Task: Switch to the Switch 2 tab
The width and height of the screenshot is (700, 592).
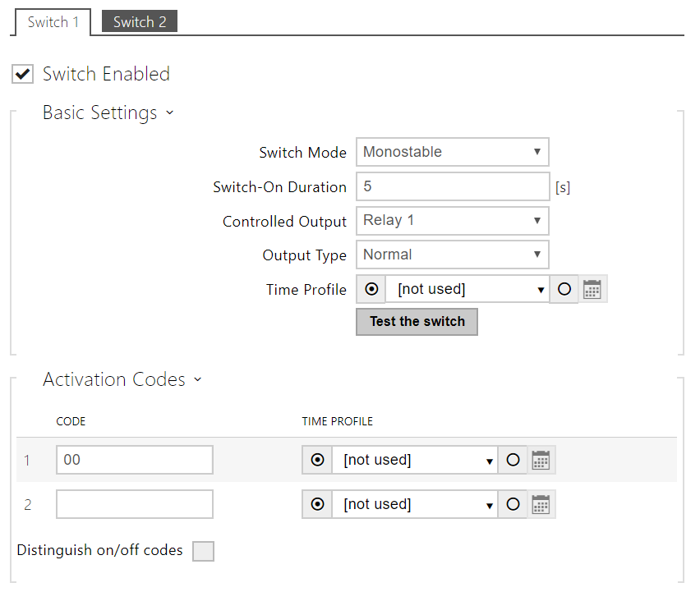Action: (x=139, y=21)
